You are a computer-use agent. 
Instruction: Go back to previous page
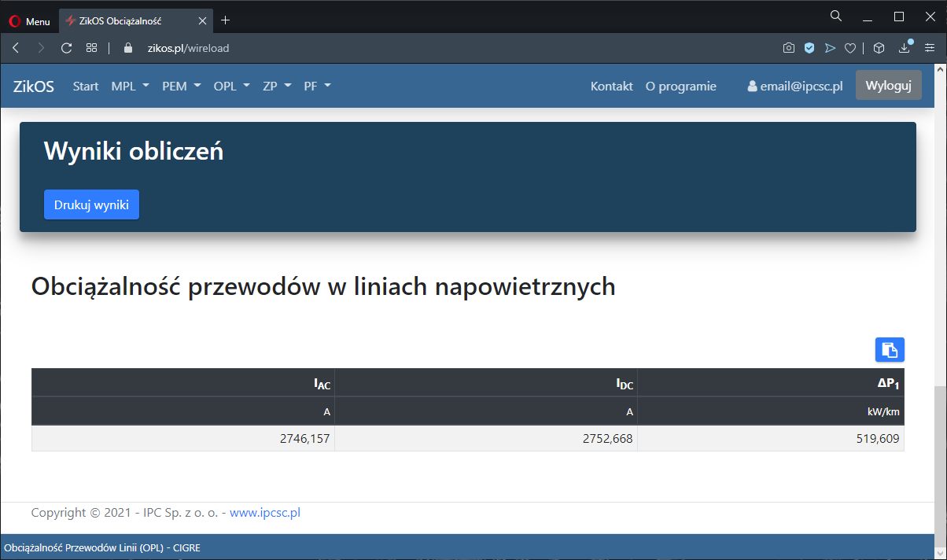(16, 48)
